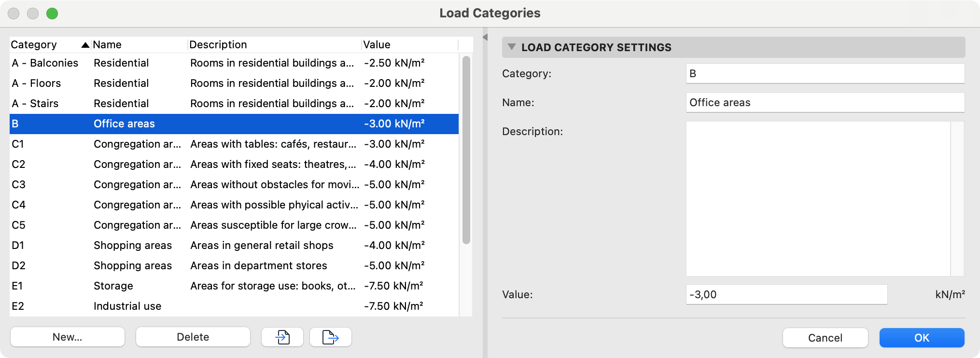Screen dimensions: 980x358
Task: Click the import load categories icon
Action: [282, 337]
